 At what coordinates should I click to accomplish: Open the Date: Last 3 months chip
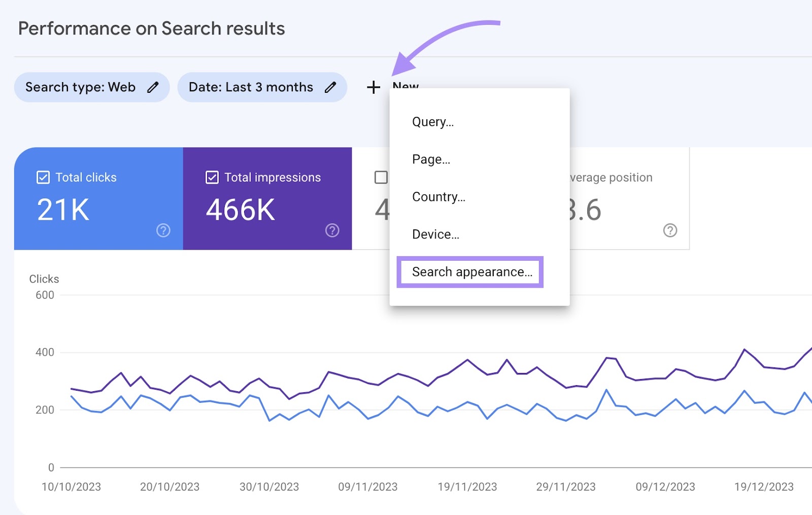pos(251,87)
